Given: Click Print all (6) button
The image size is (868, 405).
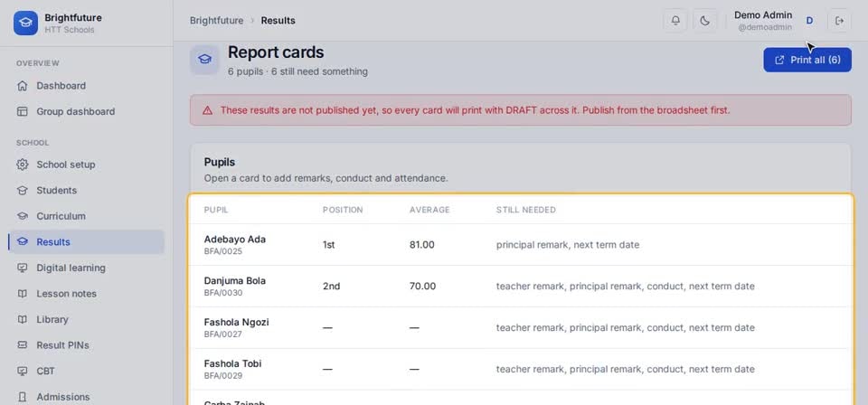Looking at the screenshot, I should [807, 60].
